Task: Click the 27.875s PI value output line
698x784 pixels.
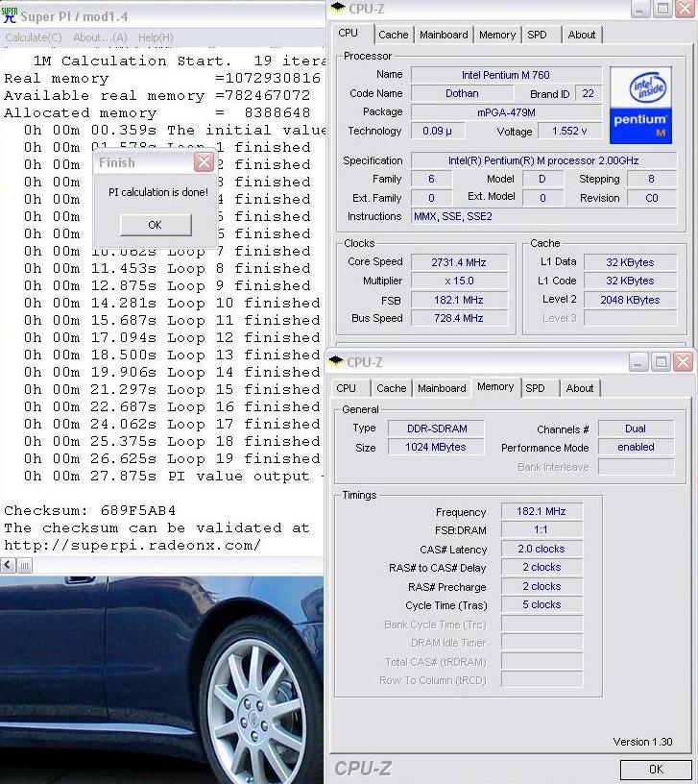Action: (173, 476)
